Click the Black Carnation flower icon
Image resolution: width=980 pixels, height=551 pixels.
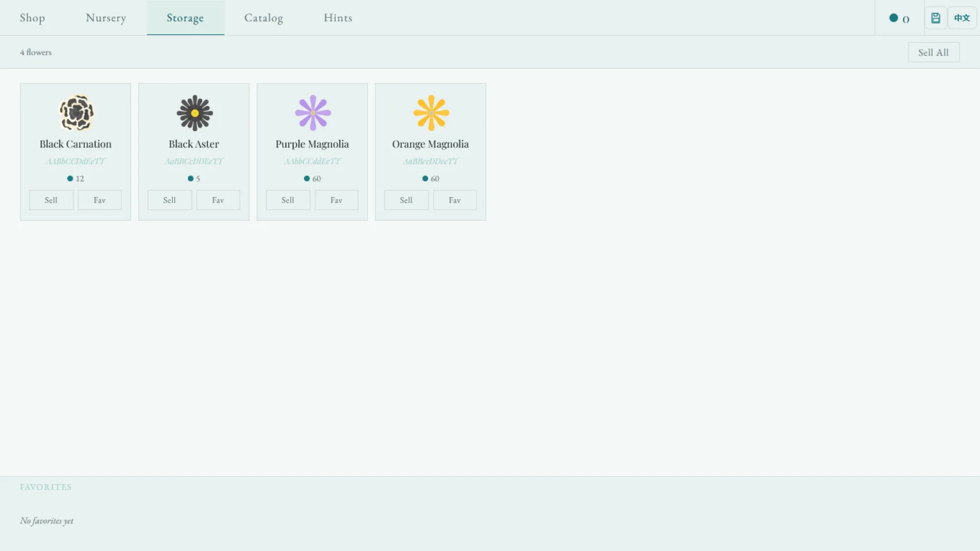coord(77,113)
